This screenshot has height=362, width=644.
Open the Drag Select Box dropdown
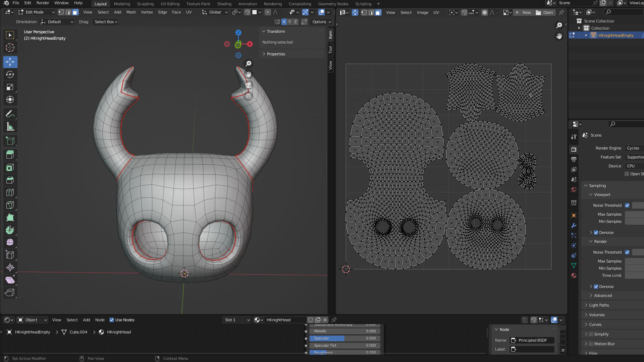pos(106,22)
